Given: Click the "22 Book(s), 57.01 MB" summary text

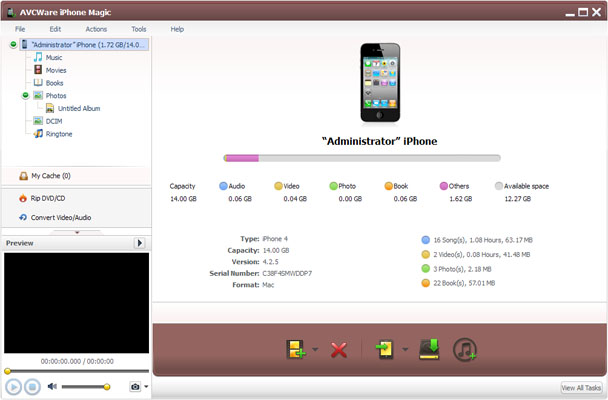Looking at the screenshot, I should click(464, 283).
